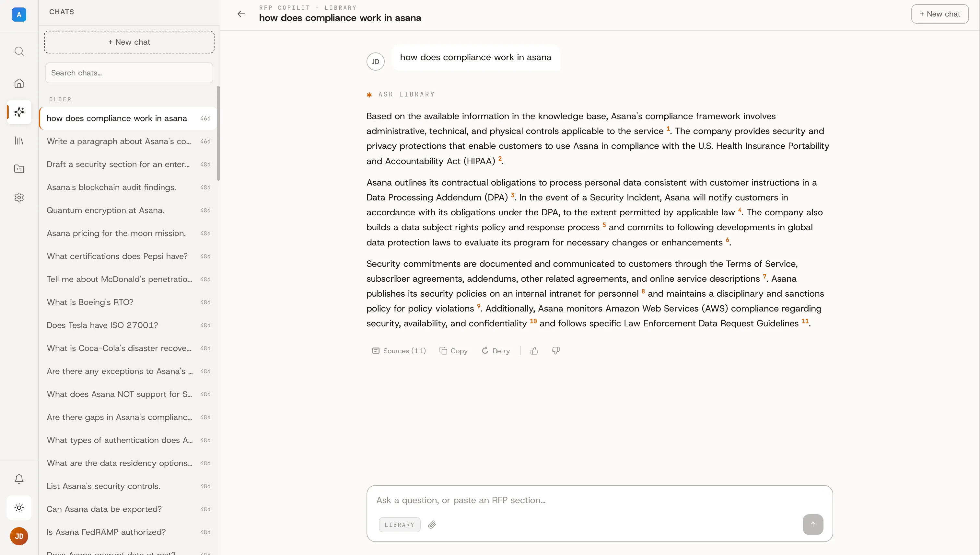980x555 pixels.
Task: Click the attachment paperclip icon
Action: click(x=432, y=525)
